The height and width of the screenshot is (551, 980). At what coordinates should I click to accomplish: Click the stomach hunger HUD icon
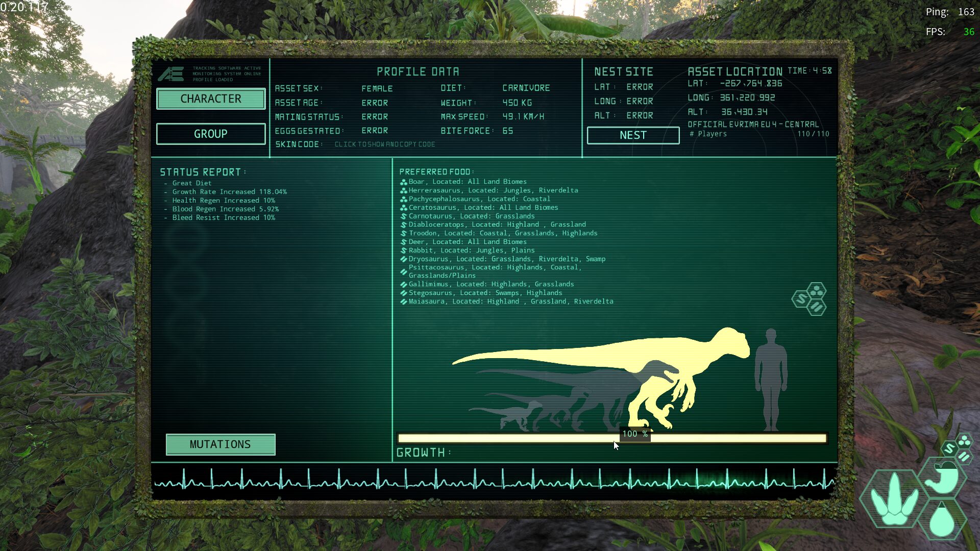(x=943, y=478)
